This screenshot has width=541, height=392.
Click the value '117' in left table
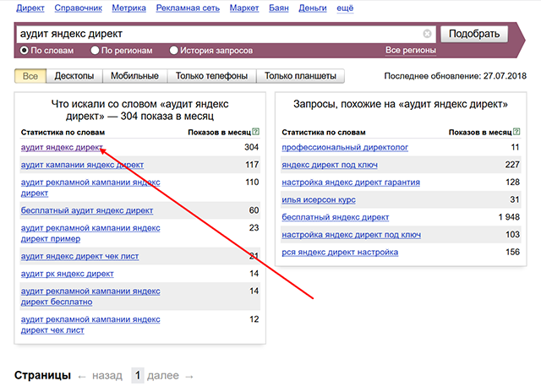252,165
